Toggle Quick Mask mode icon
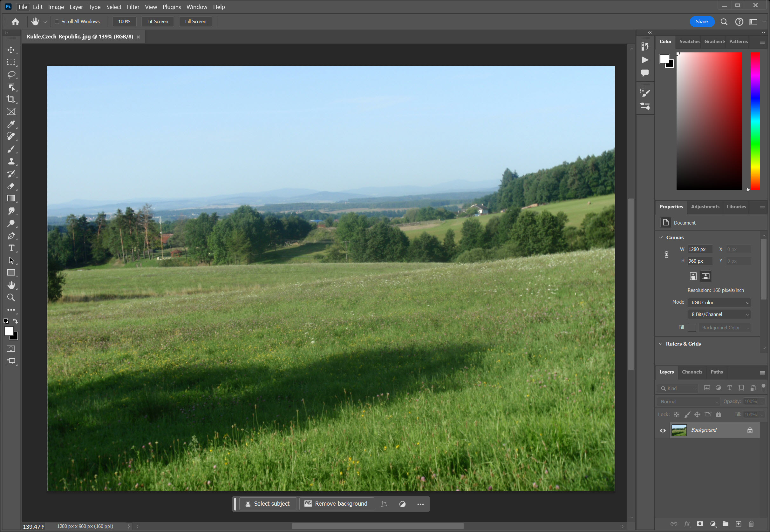The image size is (770, 532). pos(11,349)
